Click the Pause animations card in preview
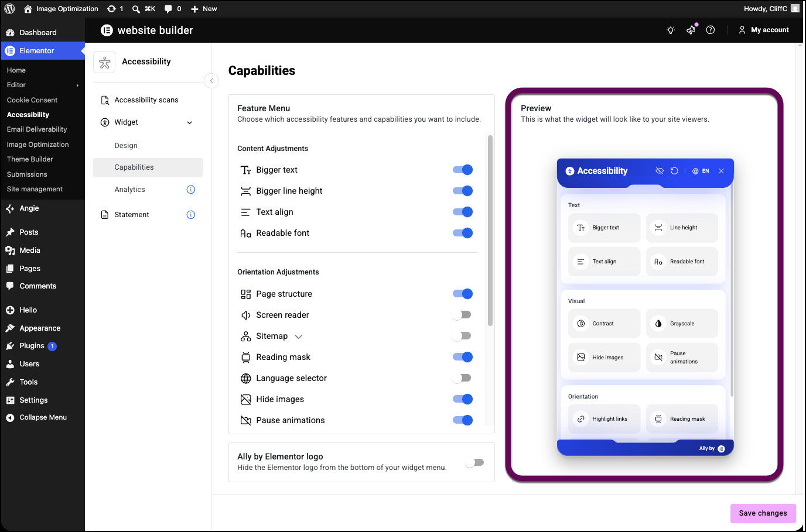Screen dimensions: 806x532 [682, 358]
